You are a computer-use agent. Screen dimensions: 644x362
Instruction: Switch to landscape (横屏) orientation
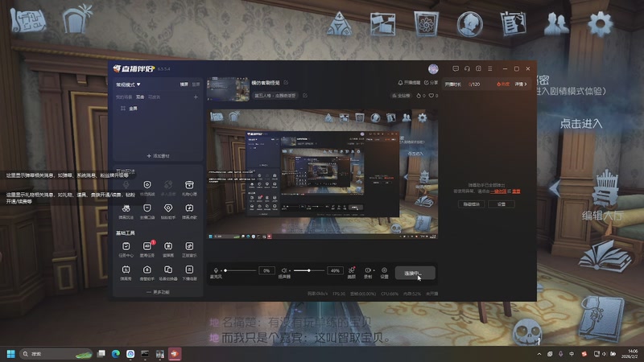(x=184, y=84)
